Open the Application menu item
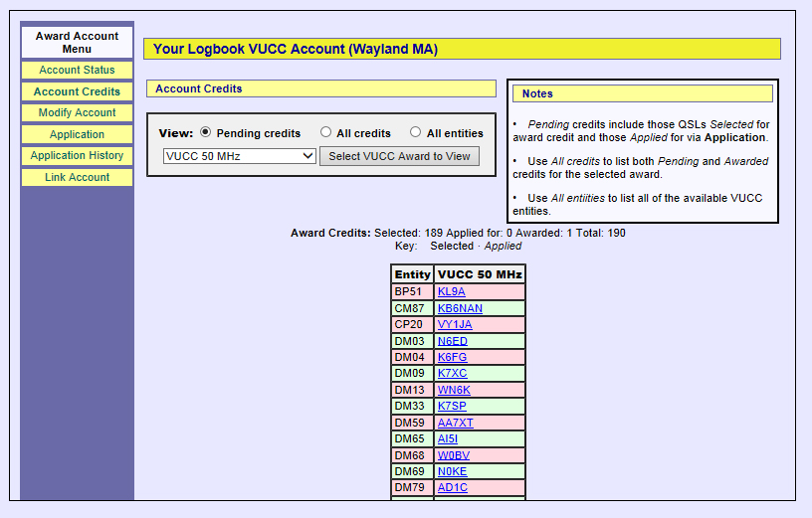 [x=77, y=134]
